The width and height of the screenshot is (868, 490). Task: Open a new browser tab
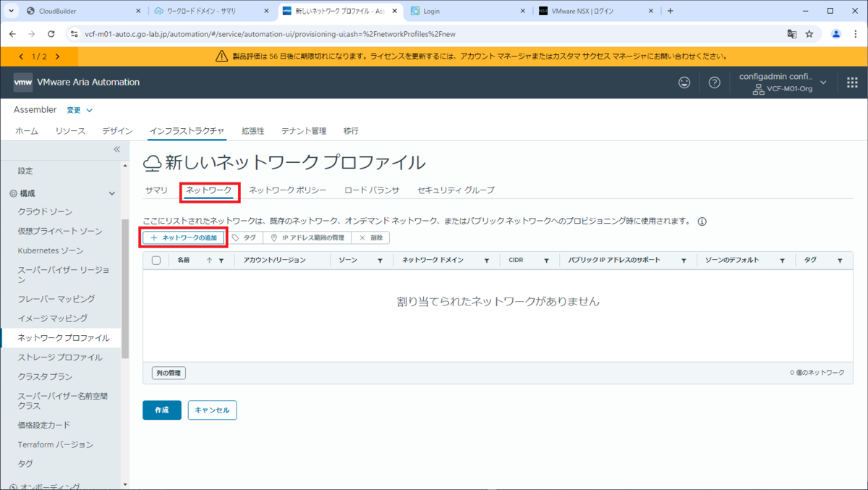[x=670, y=11]
